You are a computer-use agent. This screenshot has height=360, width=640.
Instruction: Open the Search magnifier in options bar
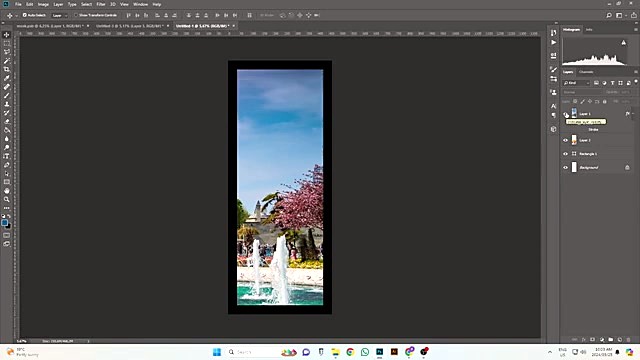click(x=609, y=16)
